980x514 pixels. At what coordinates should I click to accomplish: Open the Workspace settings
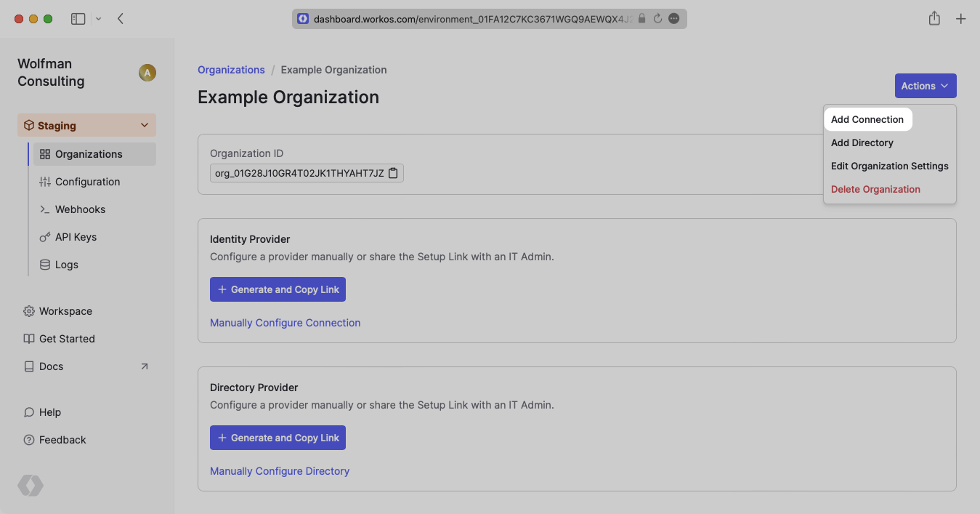[65, 311]
